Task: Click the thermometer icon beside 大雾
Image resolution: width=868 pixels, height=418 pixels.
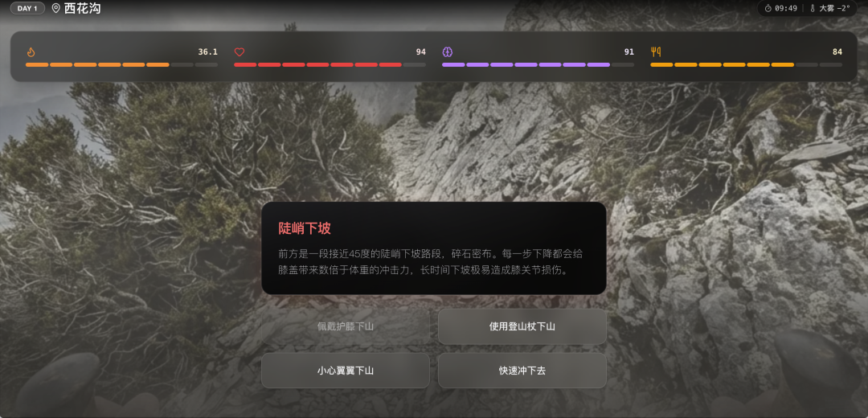Action: coord(813,8)
